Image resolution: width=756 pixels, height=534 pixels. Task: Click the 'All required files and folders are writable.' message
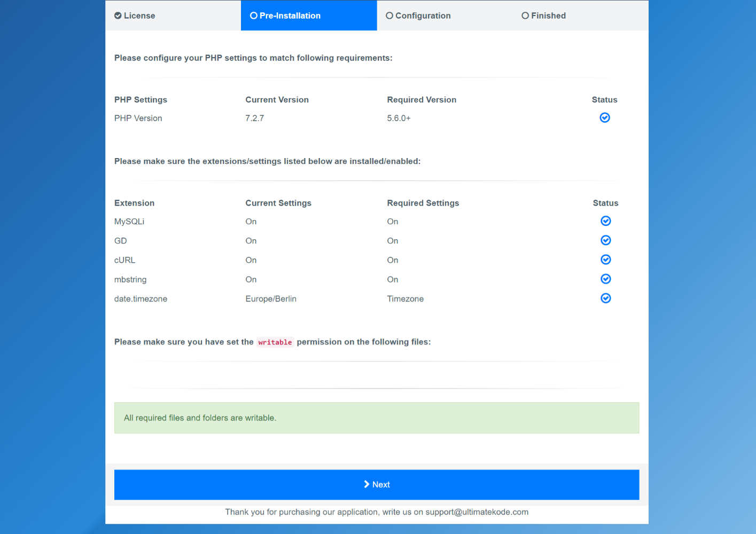click(x=377, y=418)
